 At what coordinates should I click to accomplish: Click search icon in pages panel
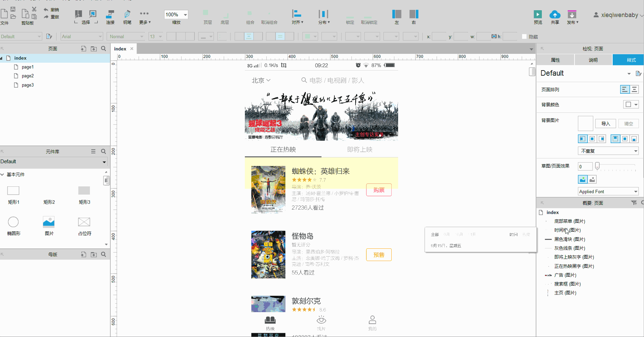tap(104, 49)
